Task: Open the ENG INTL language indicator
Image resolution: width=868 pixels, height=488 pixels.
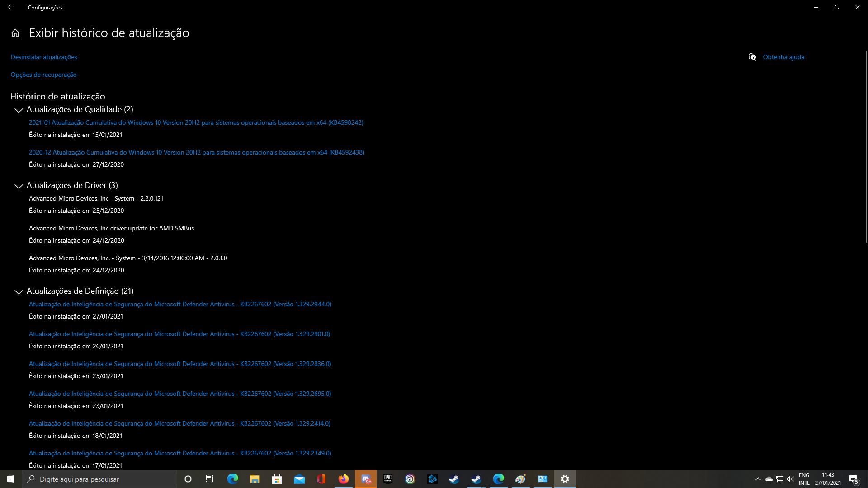Action: (x=804, y=479)
